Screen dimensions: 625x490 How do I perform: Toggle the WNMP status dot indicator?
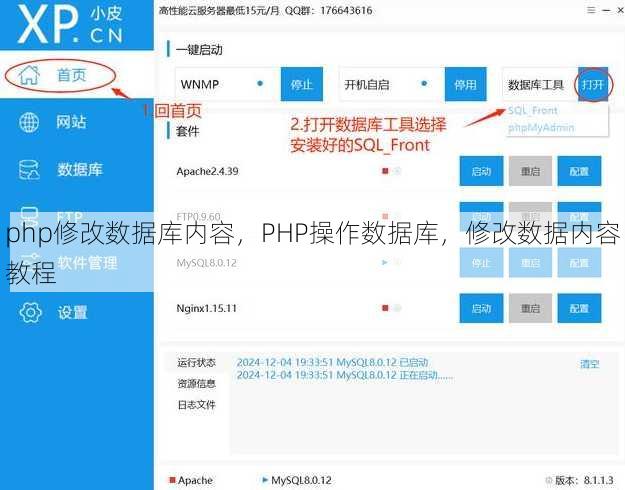tap(260, 83)
